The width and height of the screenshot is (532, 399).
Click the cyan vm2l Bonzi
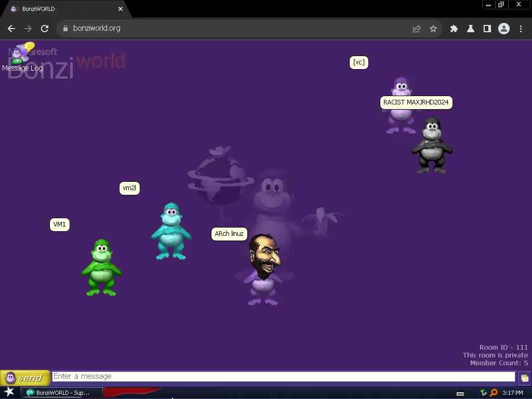[x=171, y=231]
